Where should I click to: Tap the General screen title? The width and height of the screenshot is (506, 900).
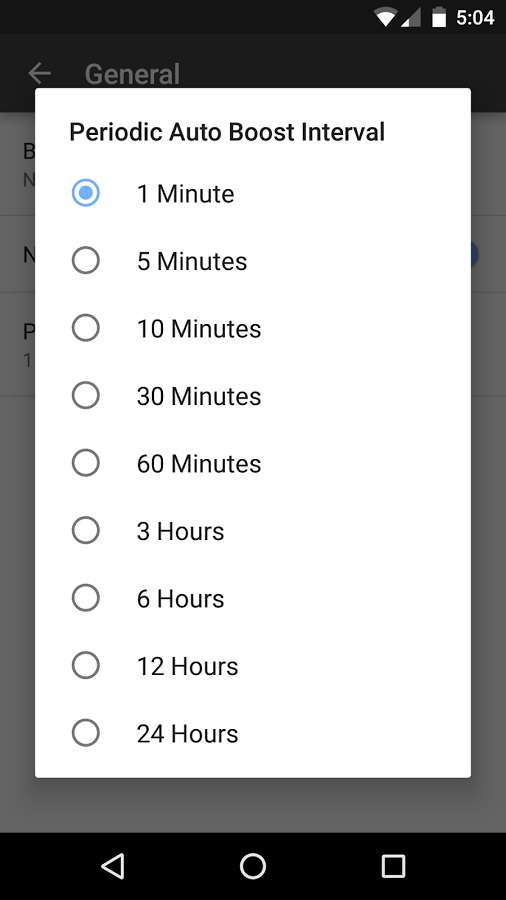(133, 74)
